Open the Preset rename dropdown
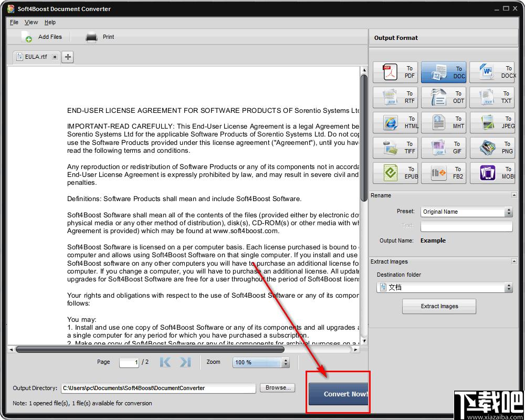 click(x=466, y=212)
